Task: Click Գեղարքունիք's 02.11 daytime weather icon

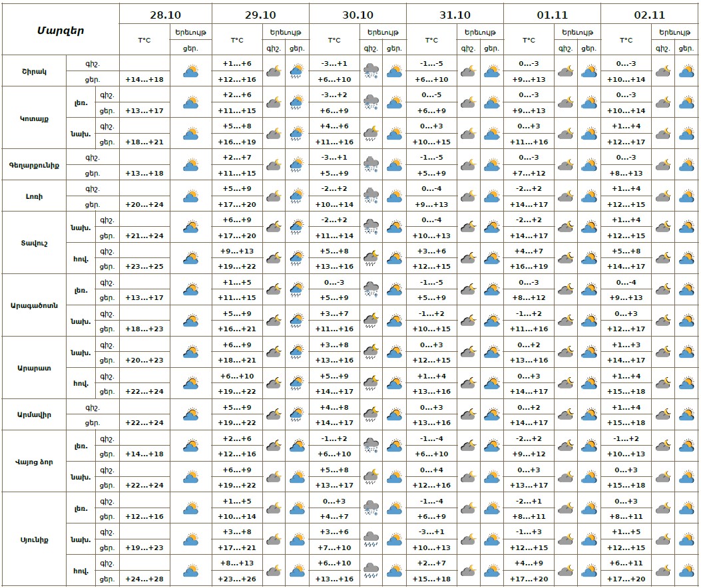Action: coord(686,165)
